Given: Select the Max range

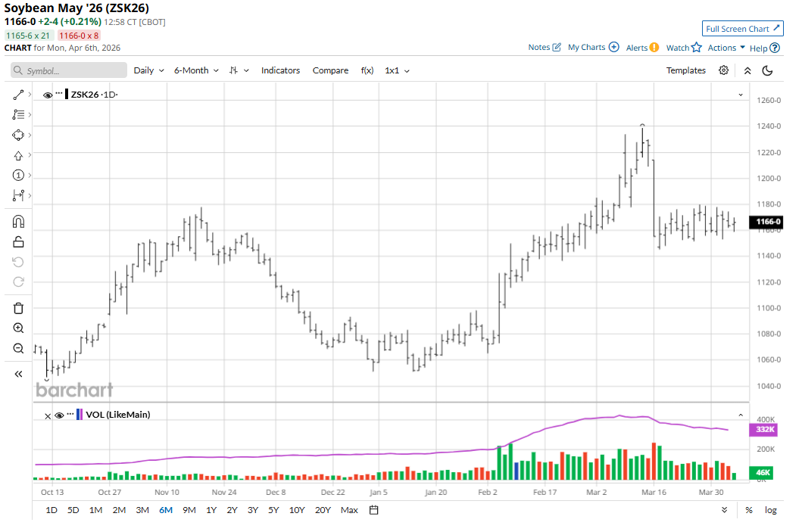Looking at the screenshot, I should 349,510.
